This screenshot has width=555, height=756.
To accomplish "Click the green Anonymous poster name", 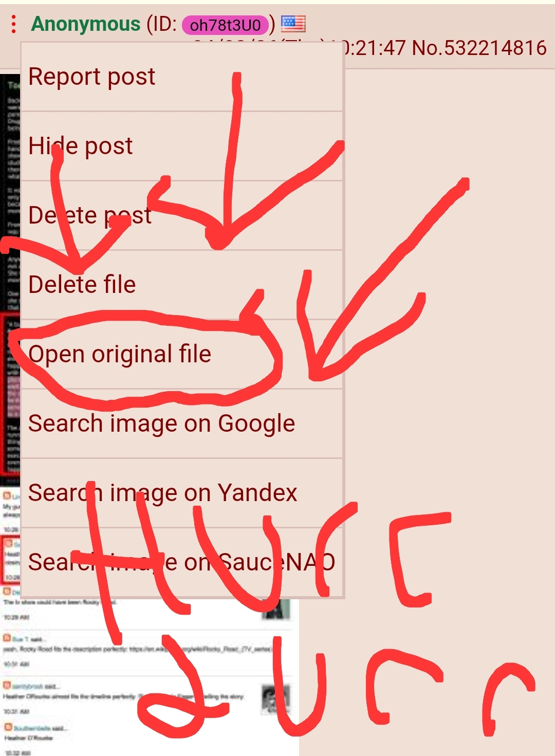I will (86, 24).
